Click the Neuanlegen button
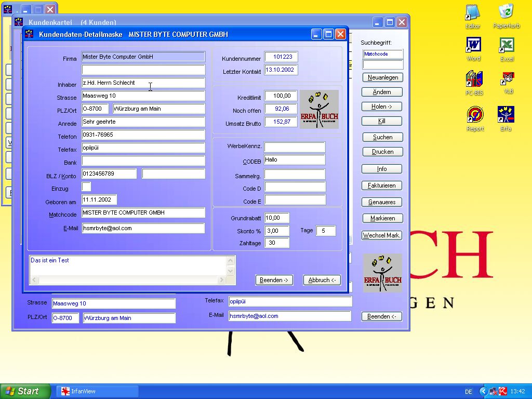Screen dimensions: 532x399 [383, 77]
